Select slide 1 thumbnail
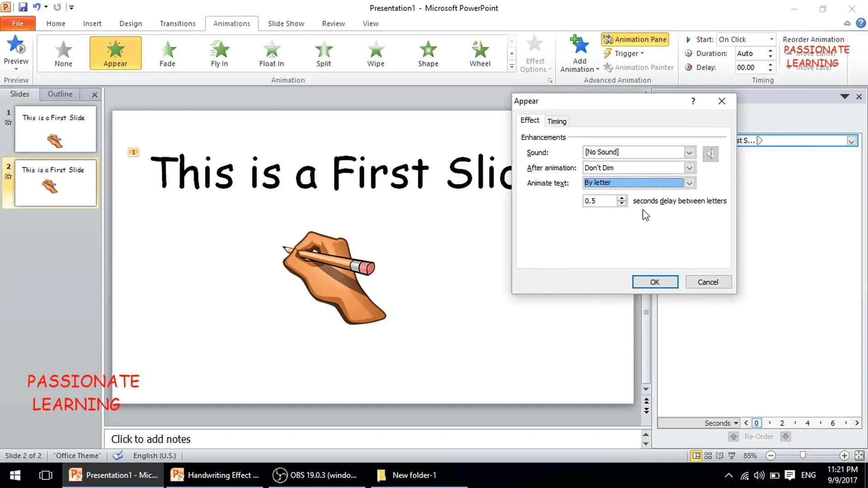The image size is (868, 488). tap(55, 129)
